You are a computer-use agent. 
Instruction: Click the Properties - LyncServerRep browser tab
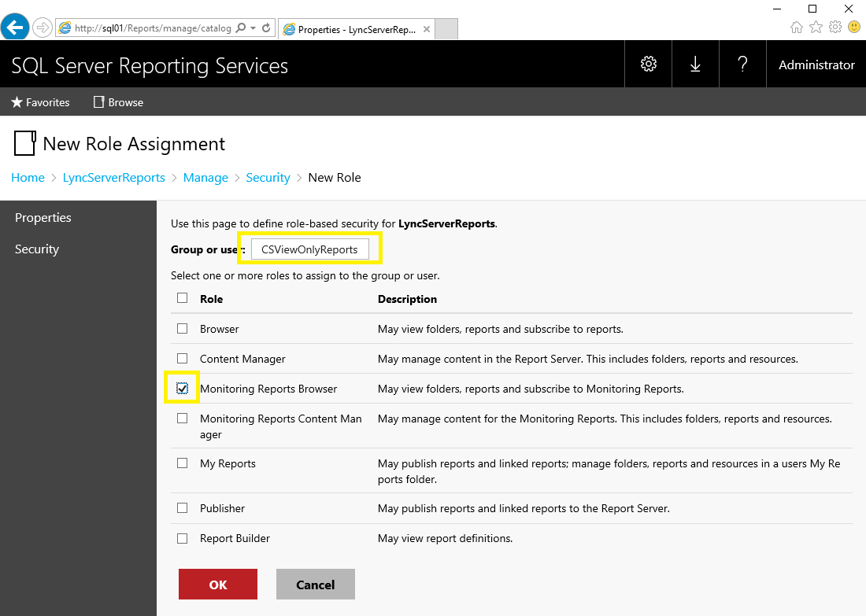[356, 29]
